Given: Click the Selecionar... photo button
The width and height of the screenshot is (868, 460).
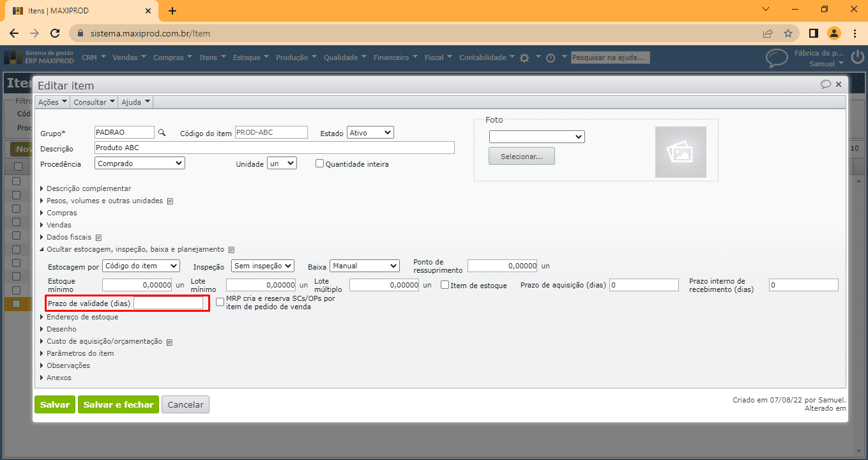Looking at the screenshot, I should [522, 156].
